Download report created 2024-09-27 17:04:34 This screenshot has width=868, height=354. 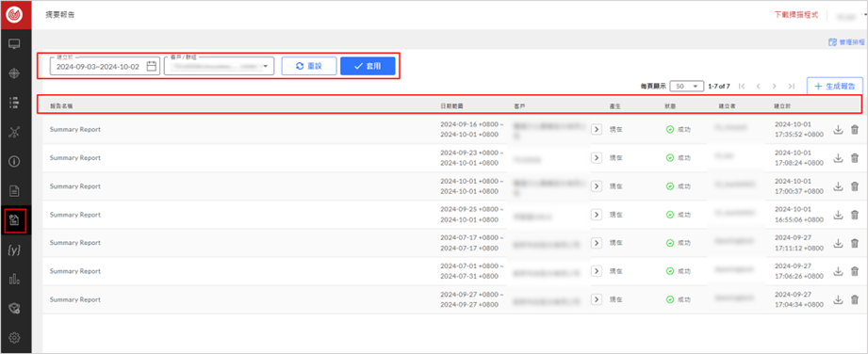pyautogui.click(x=838, y=299)
